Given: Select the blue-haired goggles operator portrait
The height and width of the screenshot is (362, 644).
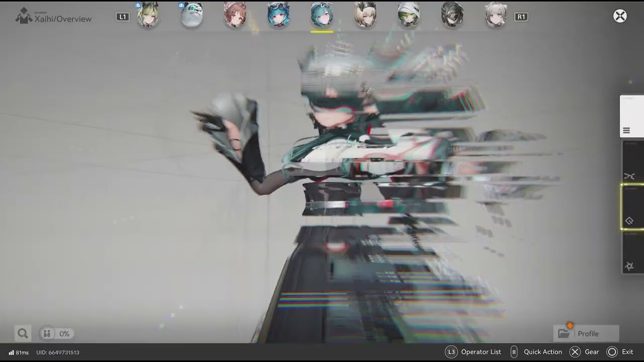Looking at the screenshot, I should (278, 15).
